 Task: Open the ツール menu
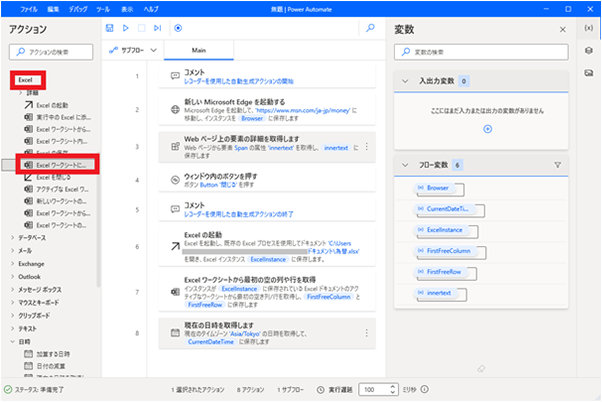click(103, 9)
